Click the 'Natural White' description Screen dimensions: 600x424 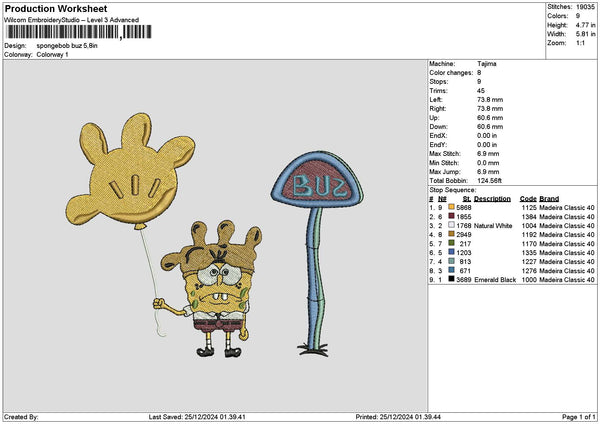[493, 226]
